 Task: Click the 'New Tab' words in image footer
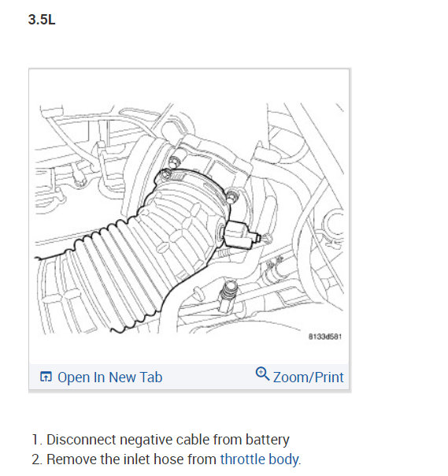pos(135,377)
